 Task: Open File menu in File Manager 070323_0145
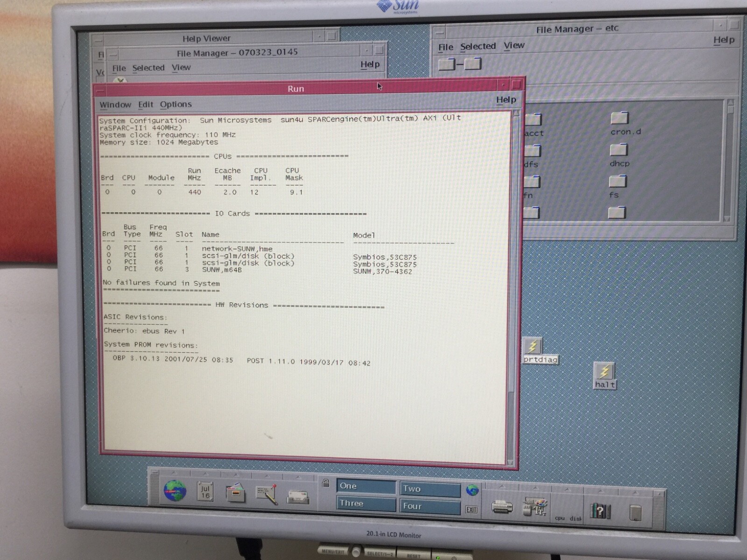(x=119, y=69)
